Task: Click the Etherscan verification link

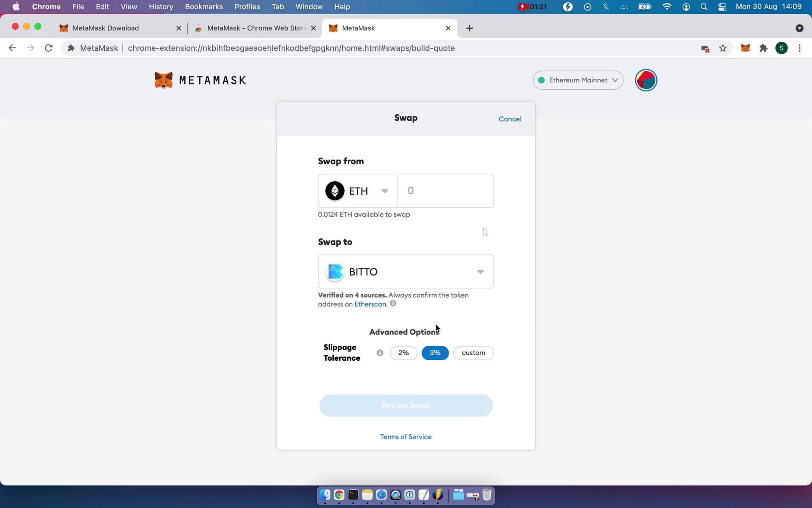Action: [x=370, y=304]
